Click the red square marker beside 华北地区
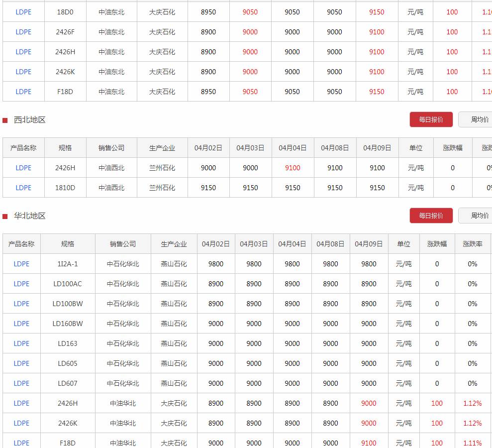Screen dimensions: 492x448 (5, 216)
